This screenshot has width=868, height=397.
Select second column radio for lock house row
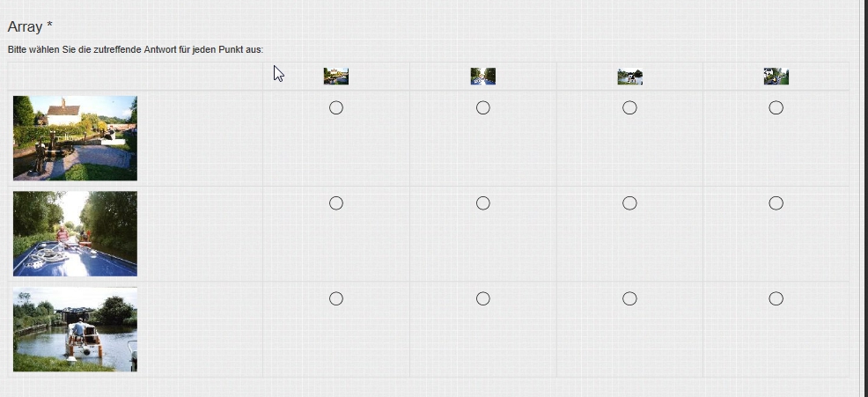coord(482,108)
